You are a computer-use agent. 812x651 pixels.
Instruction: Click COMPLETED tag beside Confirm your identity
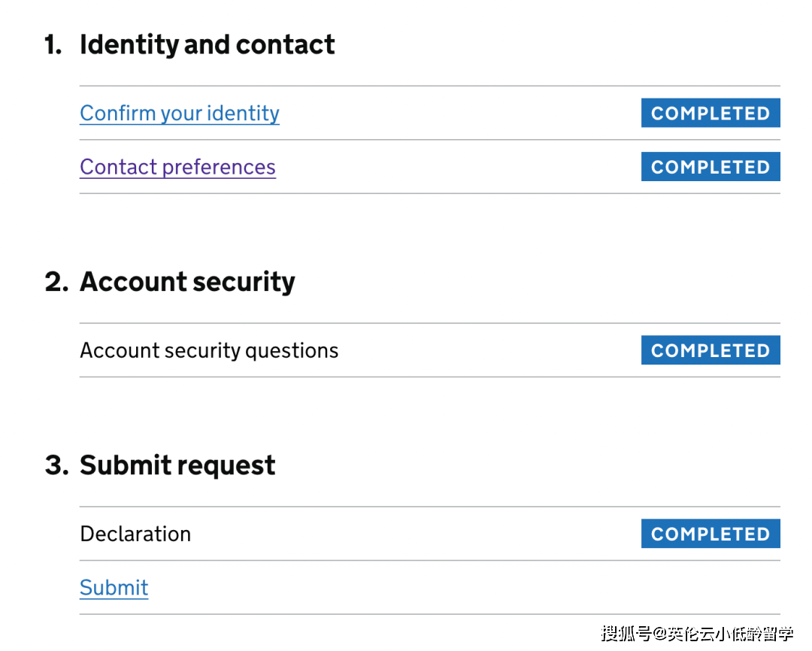[710, 114]
